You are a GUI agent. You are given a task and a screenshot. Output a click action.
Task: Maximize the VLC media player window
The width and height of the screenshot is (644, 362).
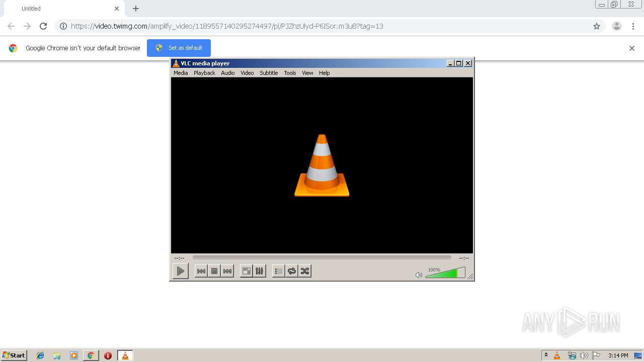point(458,63)
